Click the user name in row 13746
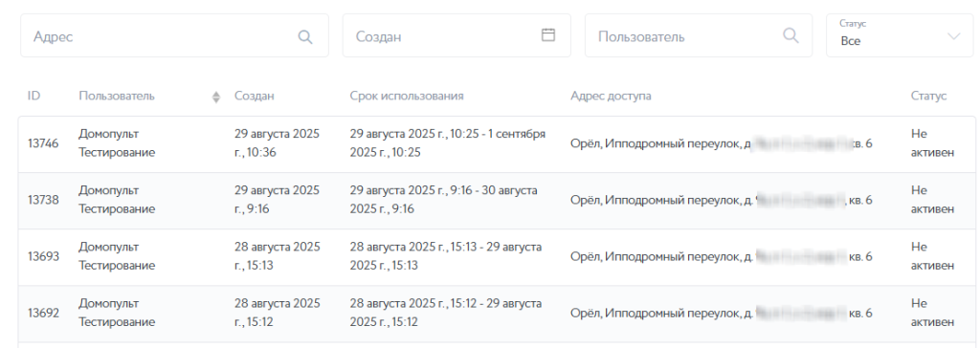980x348 pixels. tap(116, 143)
